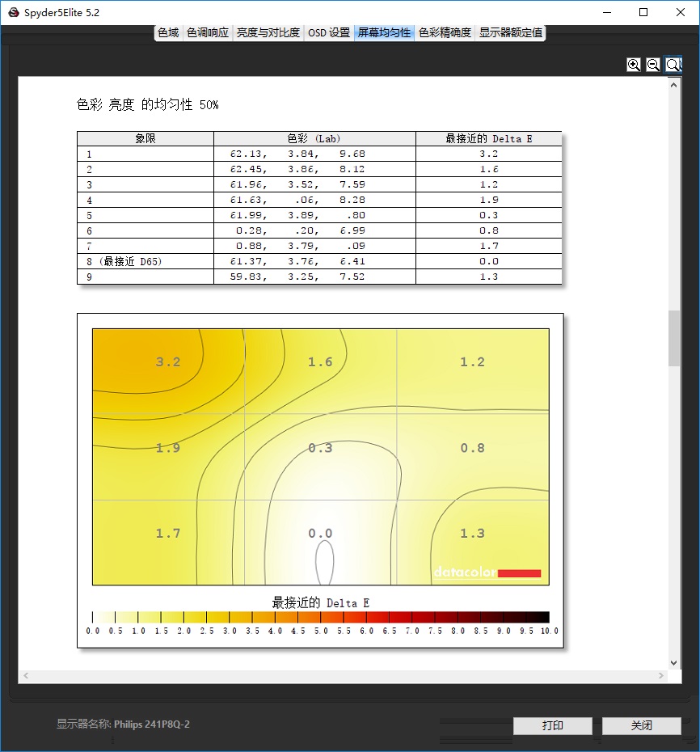
Task: Click the zoom out magnifier icon
Action: pyautogui.click(x=653, y=65)
